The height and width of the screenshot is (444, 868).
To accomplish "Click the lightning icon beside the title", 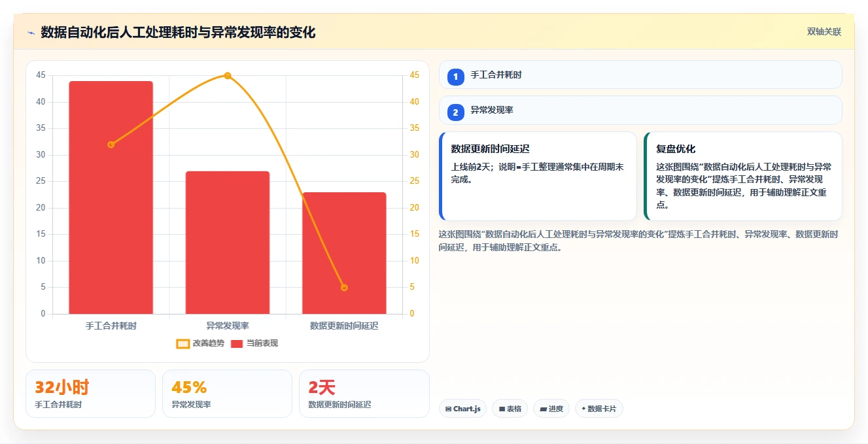I will pyautogui.click(x=31, y=33).
